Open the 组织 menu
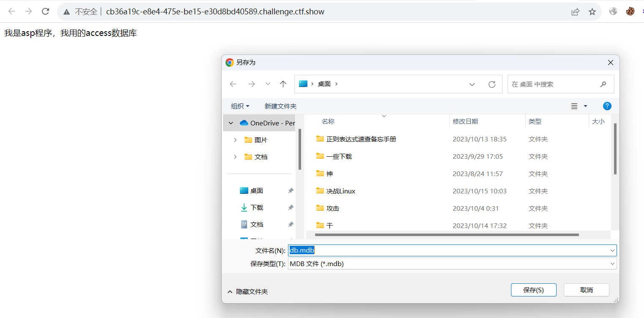This screenshot has width=644, height=318. click(x=240, y=106)
